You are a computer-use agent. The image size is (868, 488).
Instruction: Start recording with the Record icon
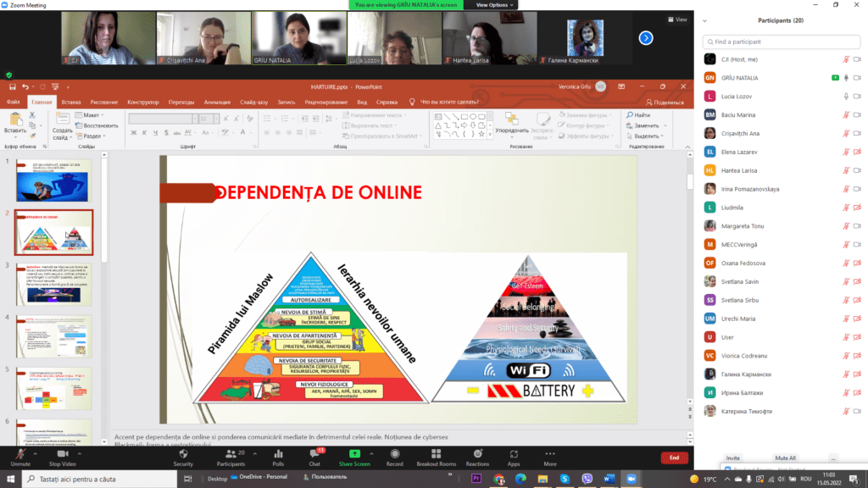tap(394, 454)
